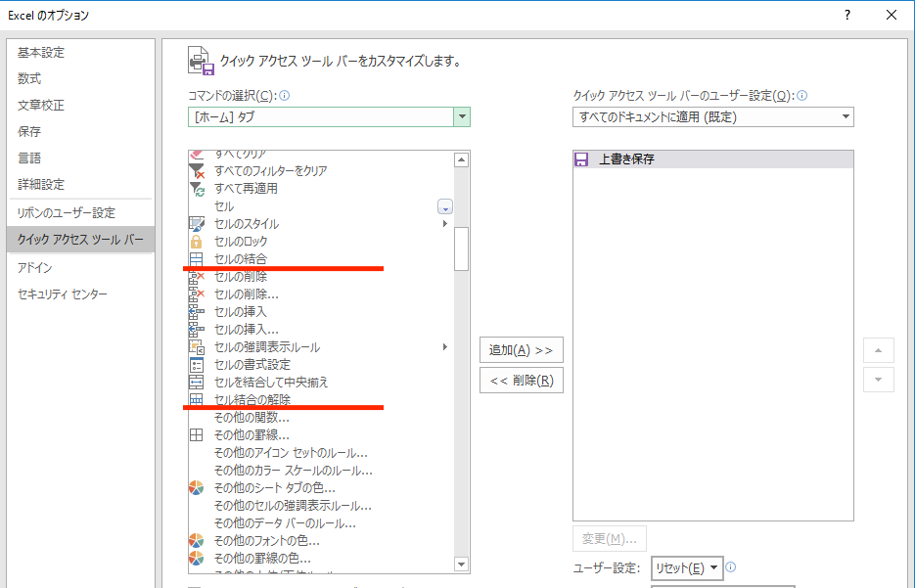Image resolution: width=915 pixels, height=588 pixels.
Task: Click the help question mark in title bar
Action: (x=847, y=16)
